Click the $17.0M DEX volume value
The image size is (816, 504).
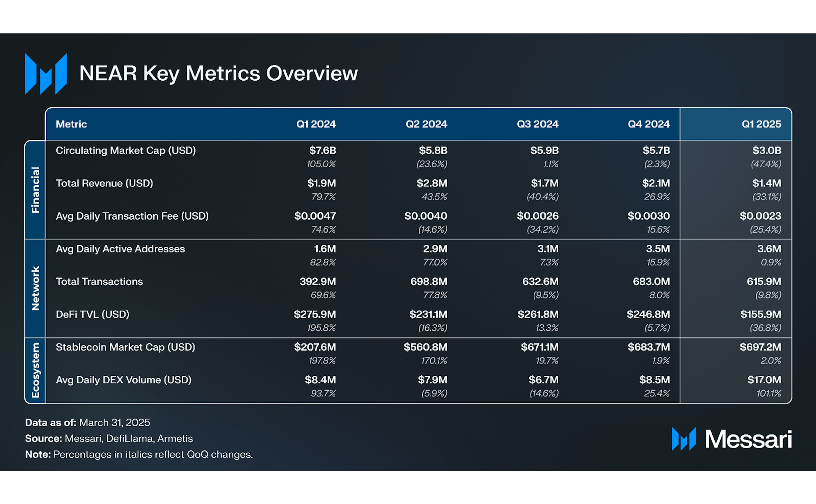[x=764, y=380]
